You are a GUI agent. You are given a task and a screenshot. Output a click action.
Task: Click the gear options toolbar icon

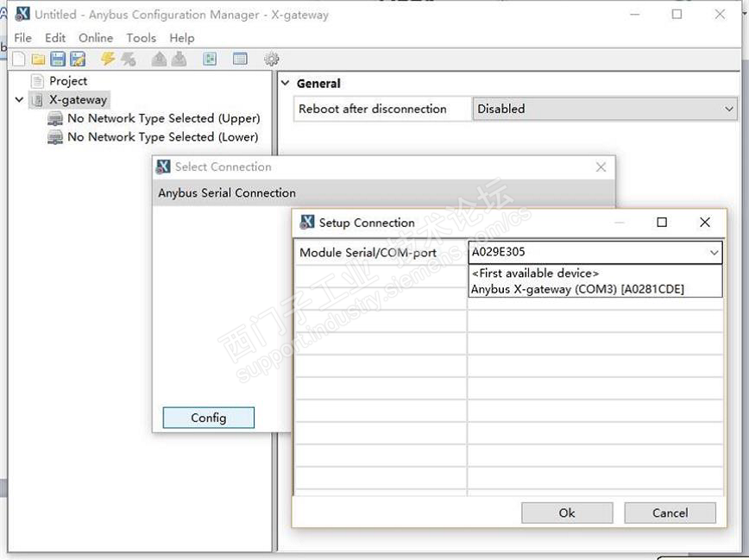tap(271, 59)
